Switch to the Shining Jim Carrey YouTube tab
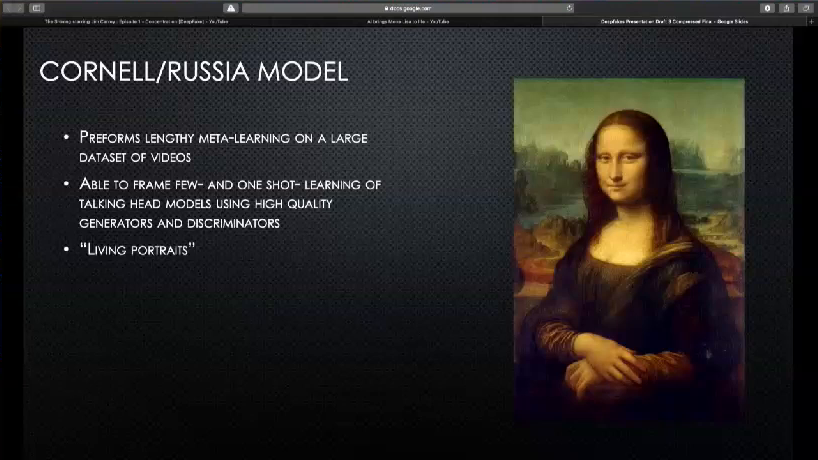Image resolution: width=818 pixels, height=460 pixels. 137,21
